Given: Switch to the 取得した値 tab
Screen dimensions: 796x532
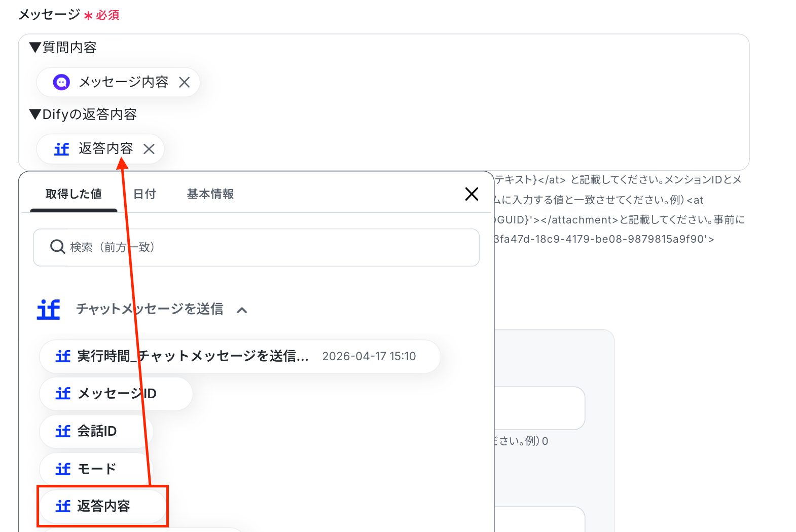Looking at the screenshot, I should point(74,194).
